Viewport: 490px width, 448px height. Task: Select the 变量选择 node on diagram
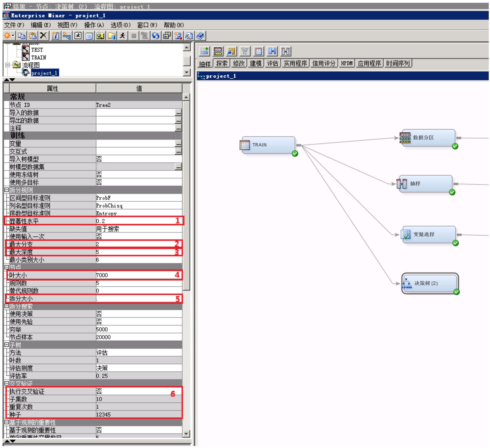(x=429, y=234)
